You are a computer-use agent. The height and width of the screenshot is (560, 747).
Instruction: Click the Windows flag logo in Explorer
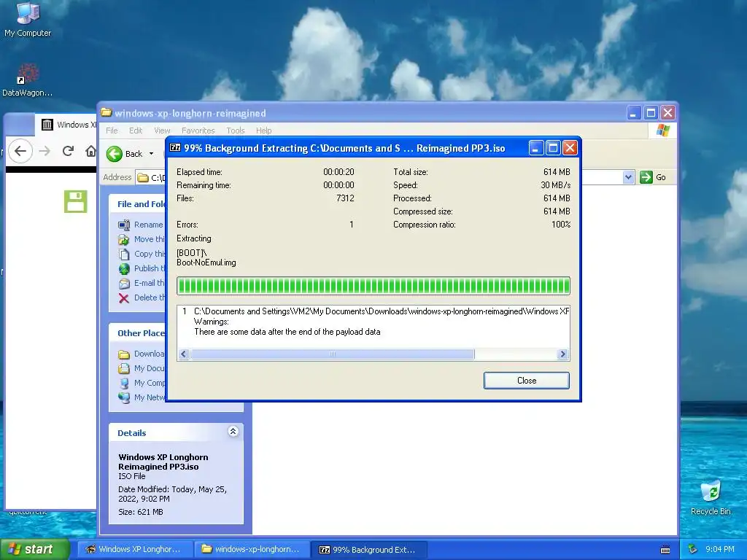tap(662, 130)
